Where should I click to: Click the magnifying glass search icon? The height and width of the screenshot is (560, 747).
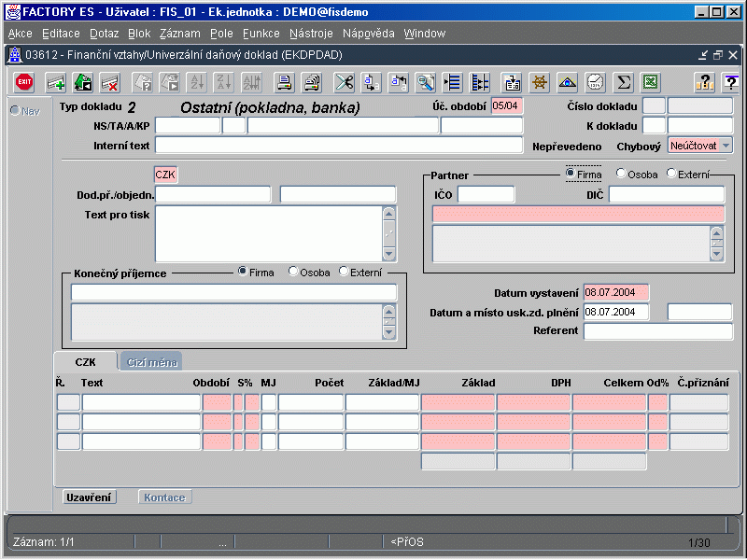426,82
